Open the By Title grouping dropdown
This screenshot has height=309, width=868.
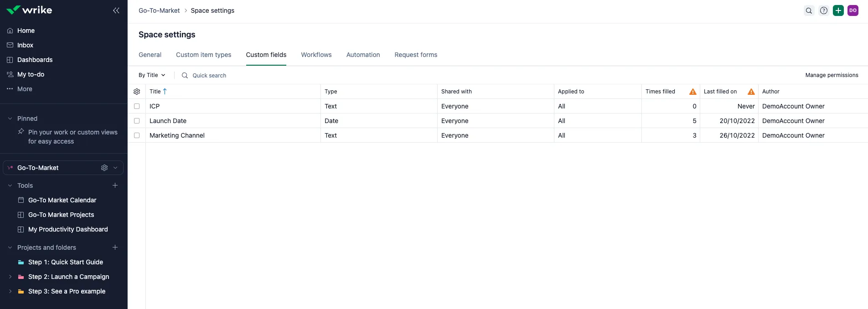coord(152,75)
